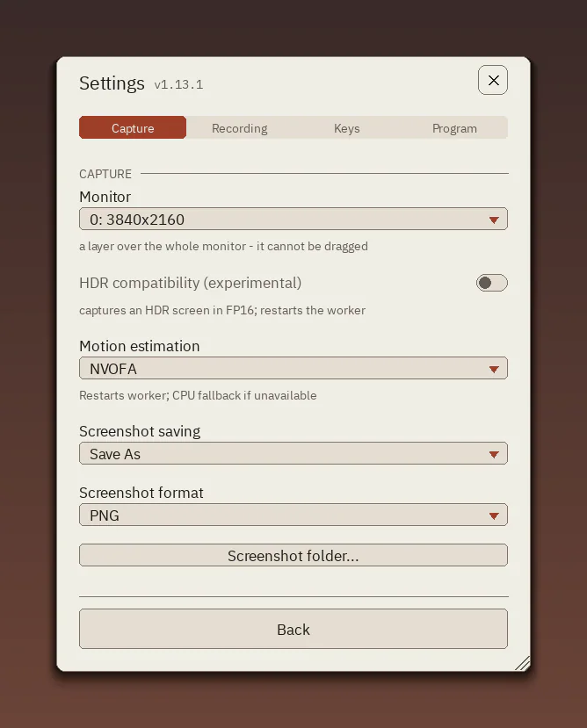Open the Recording tab
The image size is (587, 728).
click(x=240, y=127)
